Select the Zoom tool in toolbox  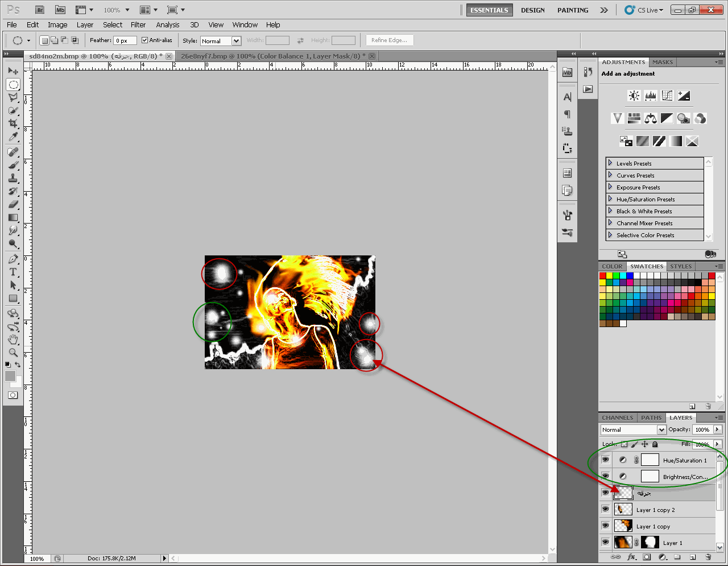tap(13, 353)
